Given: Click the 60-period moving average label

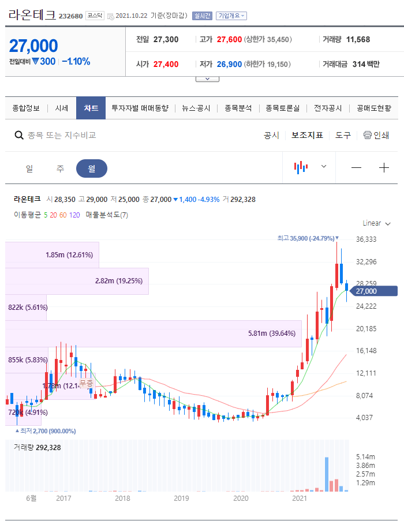Looking at the screenshot, I should coord(63,215).
